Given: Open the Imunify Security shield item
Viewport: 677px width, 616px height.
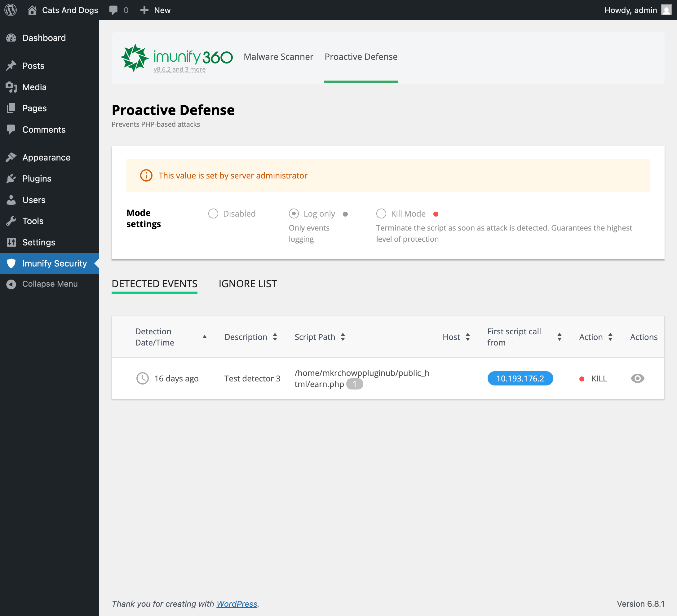Looking at the screenshot, I should tap(11, 263).
